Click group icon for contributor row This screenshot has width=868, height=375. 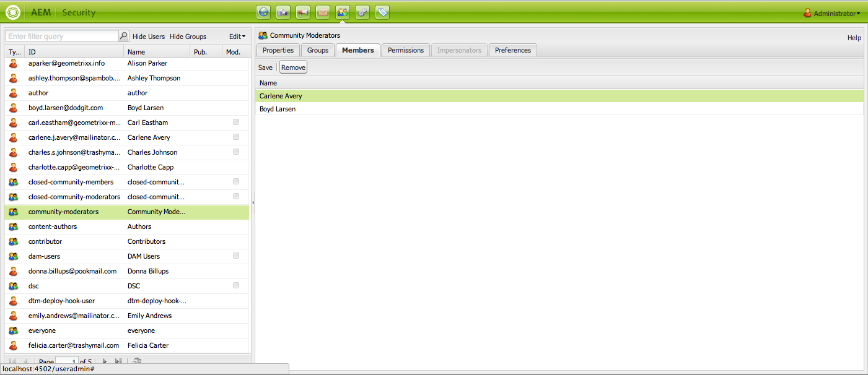pos(13,241)
